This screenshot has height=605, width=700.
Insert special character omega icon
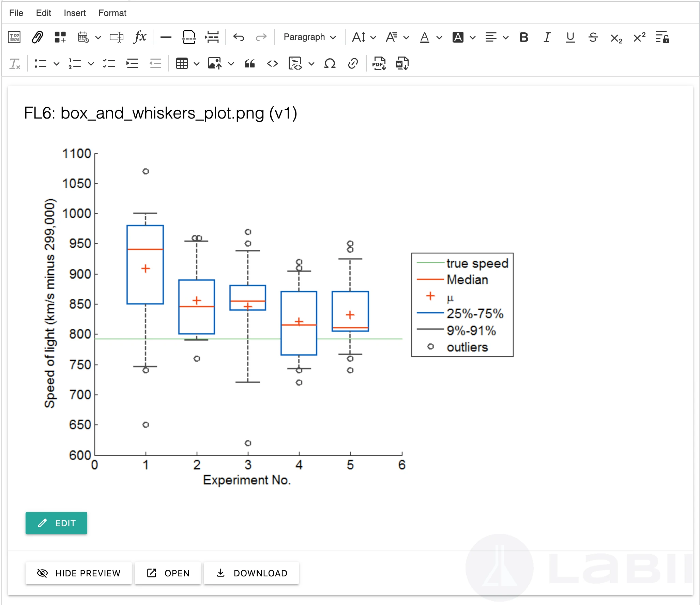click(330, 64)
